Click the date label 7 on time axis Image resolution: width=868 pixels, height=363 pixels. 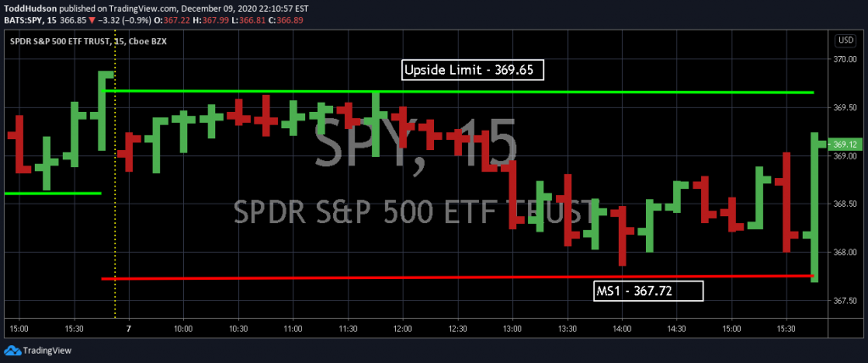tap(129, 328)
